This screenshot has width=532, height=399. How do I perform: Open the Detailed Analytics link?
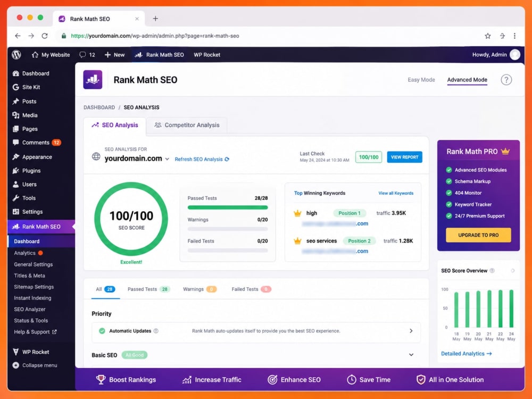point(466,354)
